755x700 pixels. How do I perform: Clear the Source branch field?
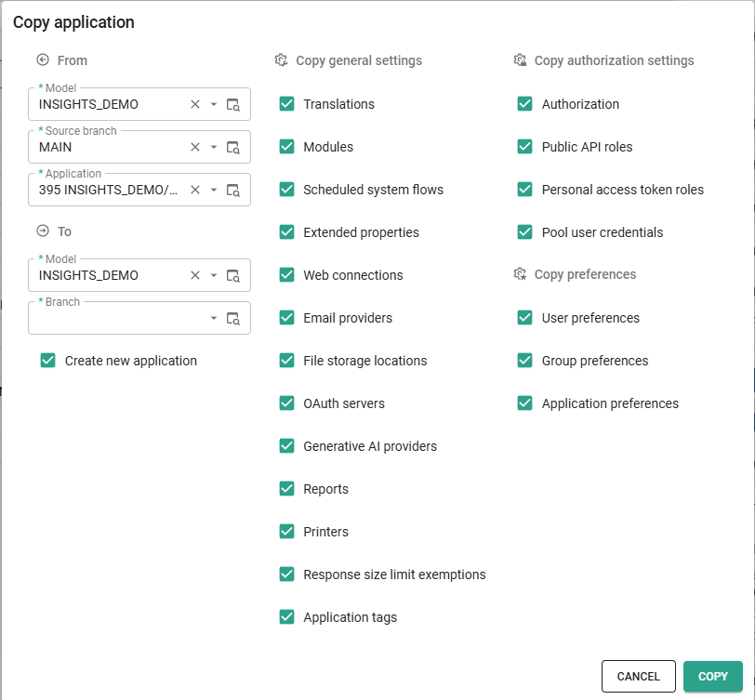click(x=195, y=147)
